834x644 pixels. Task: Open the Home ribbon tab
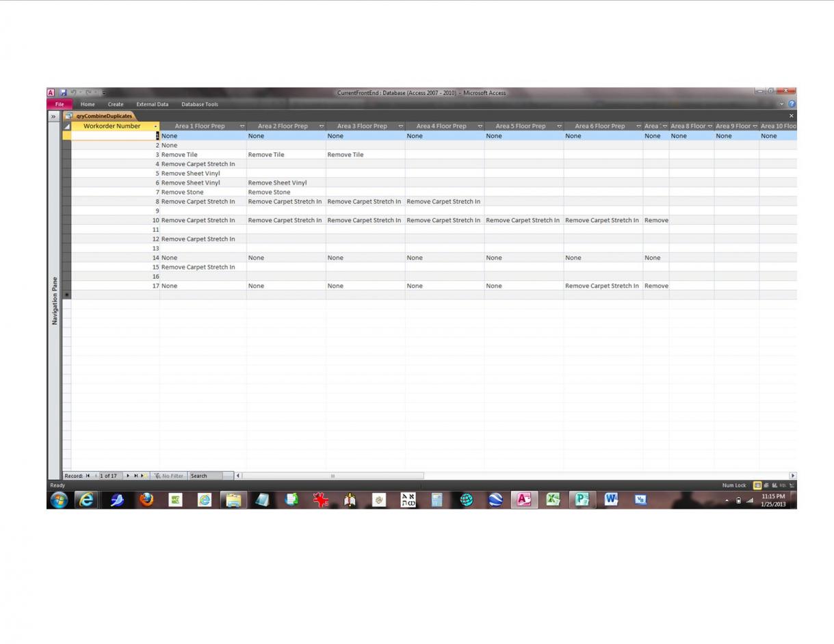coord(88,104)
